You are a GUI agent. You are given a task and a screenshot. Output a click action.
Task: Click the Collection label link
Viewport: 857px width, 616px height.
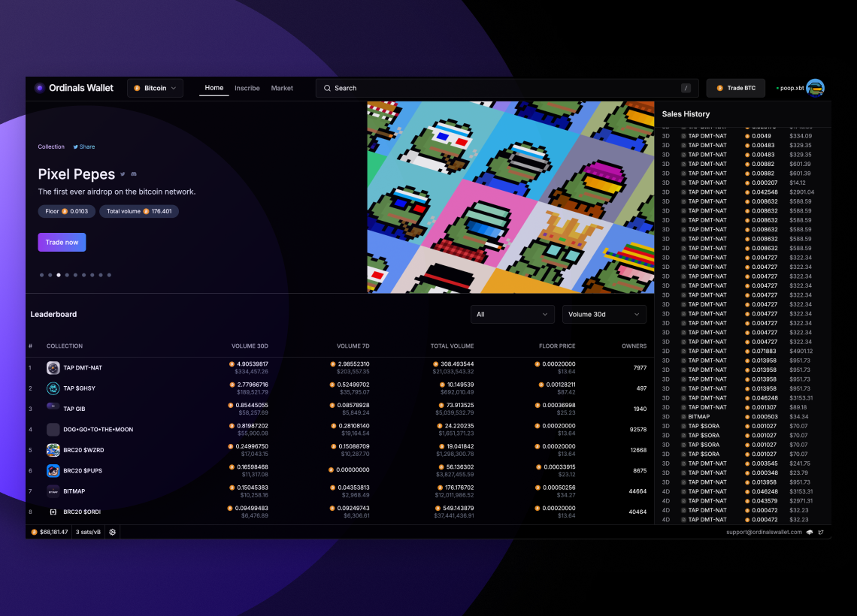(51, 147)
